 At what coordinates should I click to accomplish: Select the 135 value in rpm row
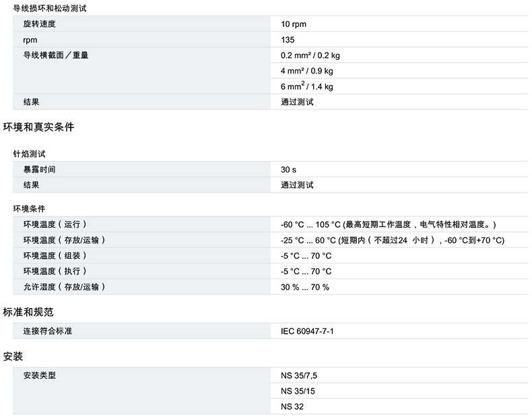coord(288,40)
